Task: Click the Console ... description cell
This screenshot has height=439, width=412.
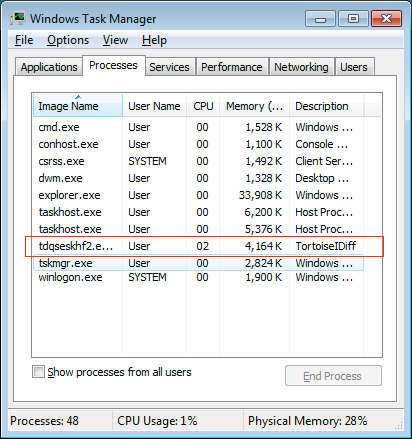Action: click(322, 144)
